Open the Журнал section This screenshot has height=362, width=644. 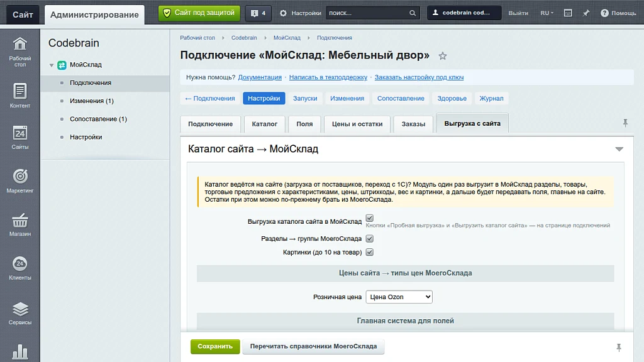pos(491,99)
